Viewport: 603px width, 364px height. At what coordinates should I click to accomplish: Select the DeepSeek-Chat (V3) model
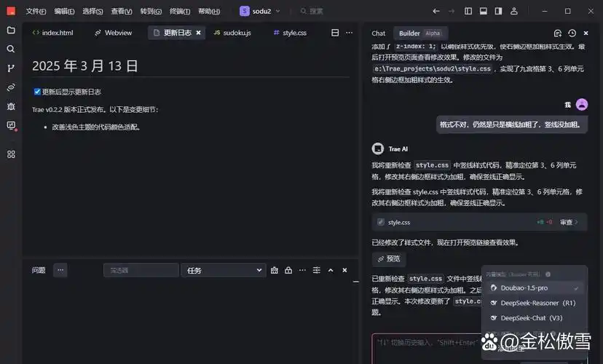(x=535, y=318)
